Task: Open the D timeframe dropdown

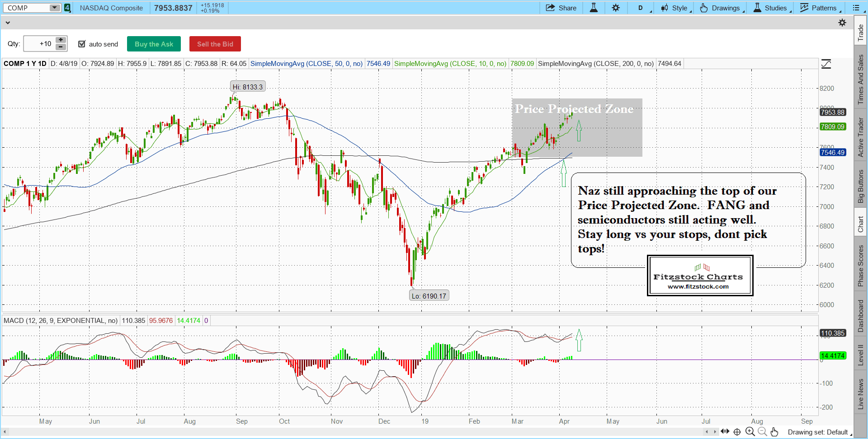Action: 641,8
